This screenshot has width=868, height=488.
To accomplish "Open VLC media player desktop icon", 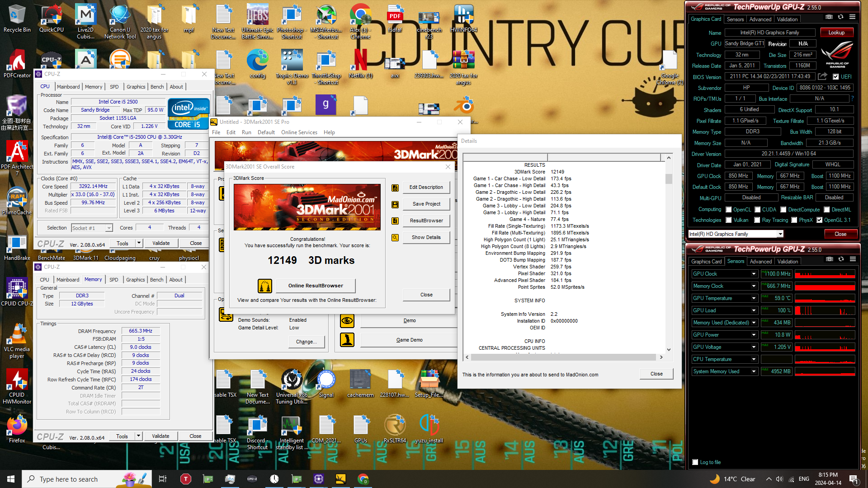I will pos(17,341).
